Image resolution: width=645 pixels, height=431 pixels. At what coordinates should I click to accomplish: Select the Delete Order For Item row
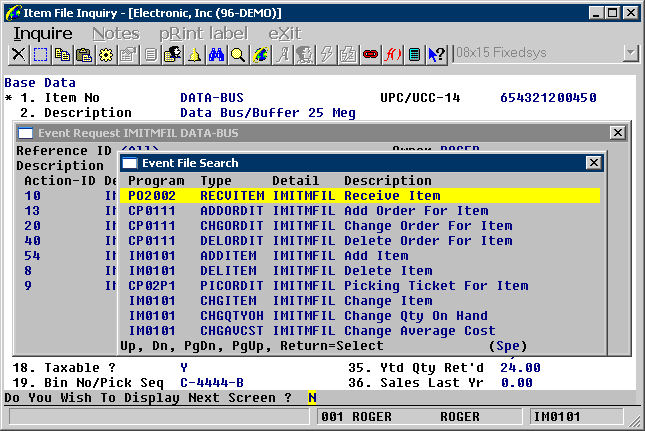[x=360, y=241]
